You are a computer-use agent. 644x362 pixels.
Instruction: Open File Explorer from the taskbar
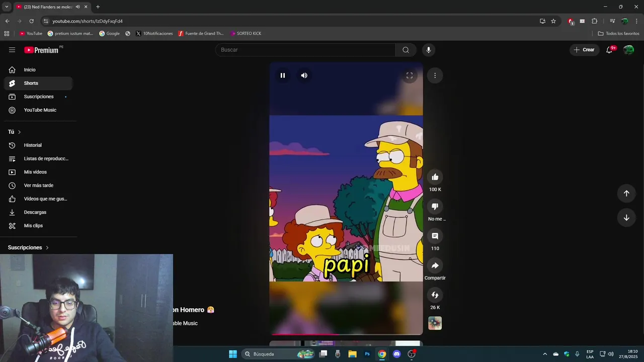click(352, 354)
